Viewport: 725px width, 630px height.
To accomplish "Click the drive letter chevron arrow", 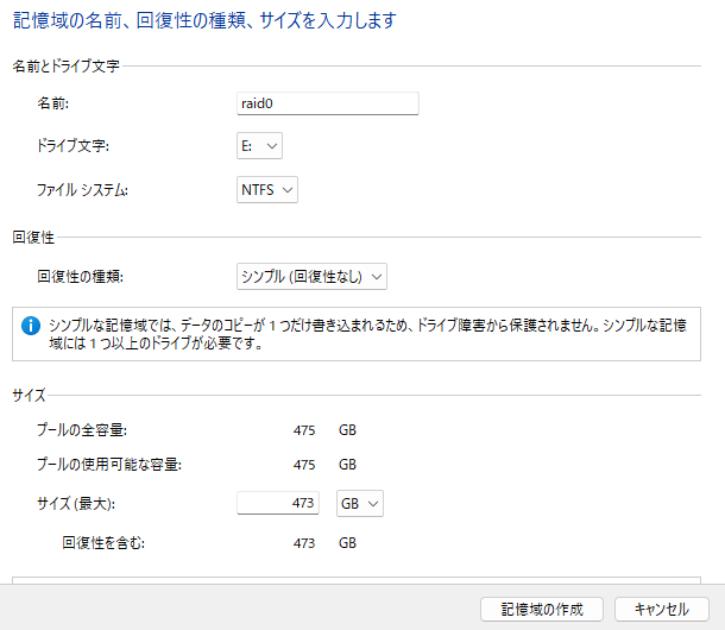I will pyautogui.click(x=272, y=146).
